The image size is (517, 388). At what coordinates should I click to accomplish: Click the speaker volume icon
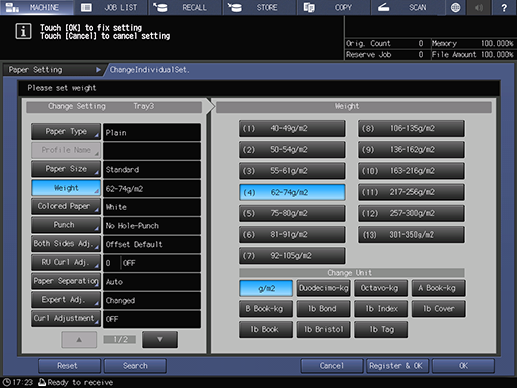click(x=479, y=7)
